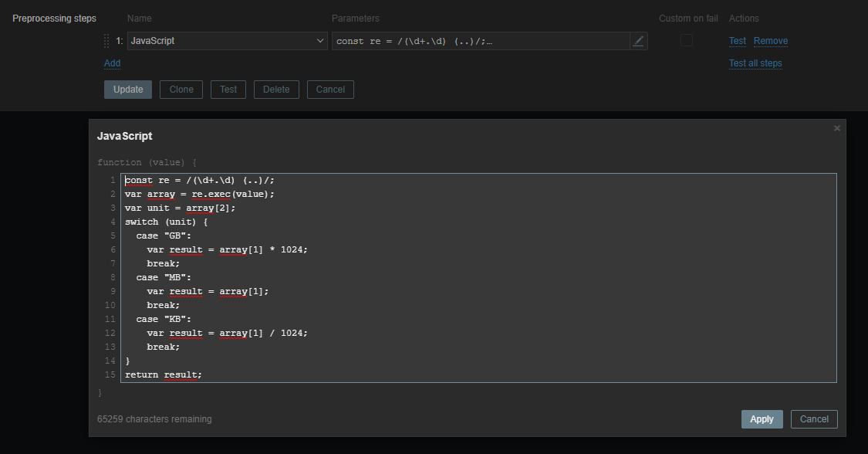Image resolution: width=868 pixels, height=454 pixels.
Task: Close the JavaScript dialog with X icon
Action: 837,128
